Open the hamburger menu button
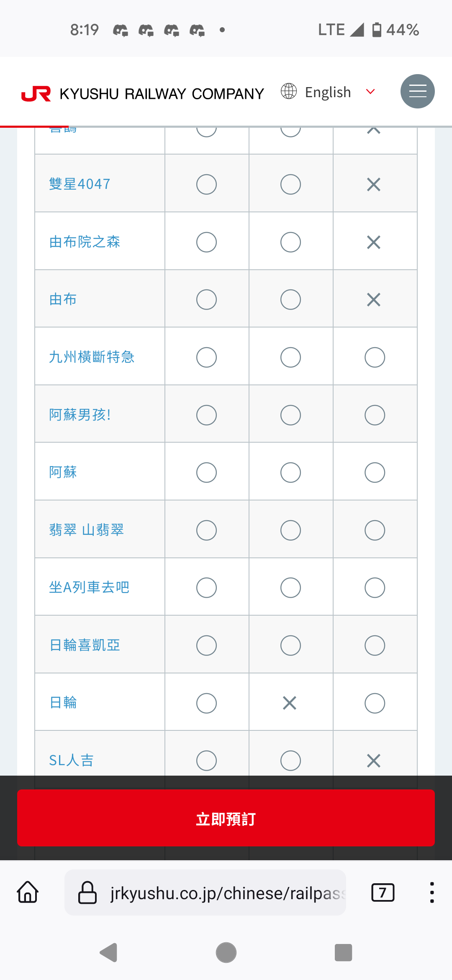 [x=417, y=91]
